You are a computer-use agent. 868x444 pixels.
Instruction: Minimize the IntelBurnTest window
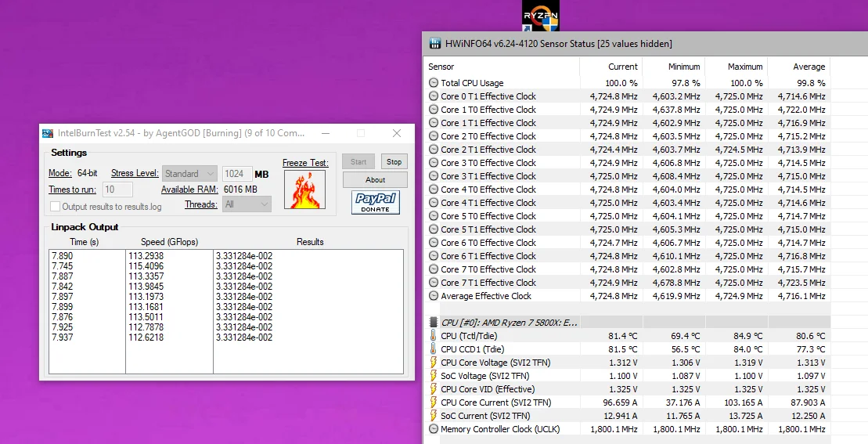(x=326, y=133)
